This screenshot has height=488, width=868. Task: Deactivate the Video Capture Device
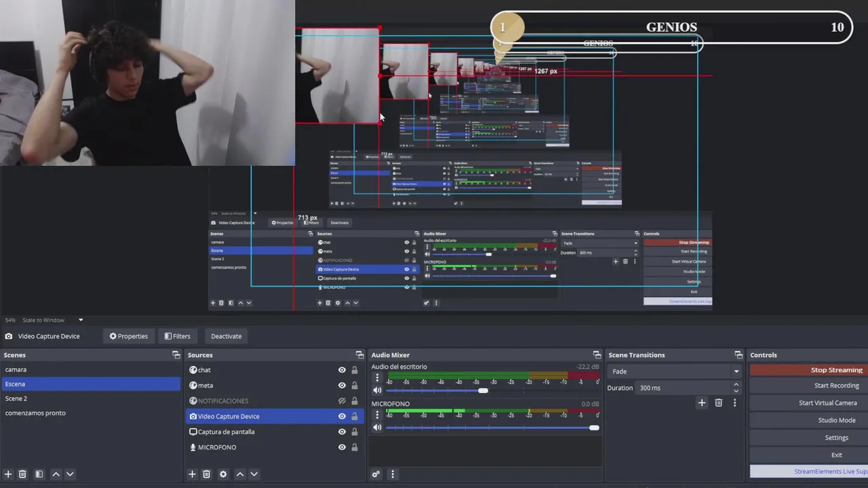click(226, 336)
